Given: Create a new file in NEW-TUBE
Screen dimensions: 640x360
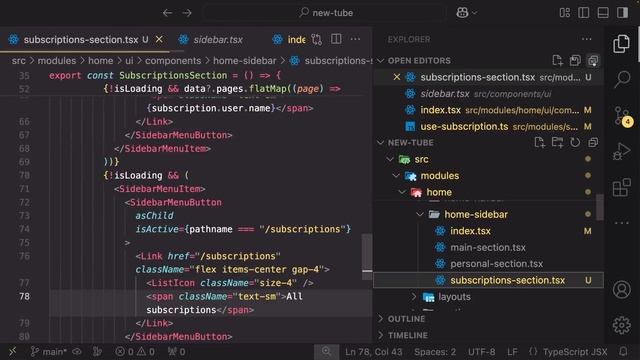Looking at the screenshot, I should 539,142.
